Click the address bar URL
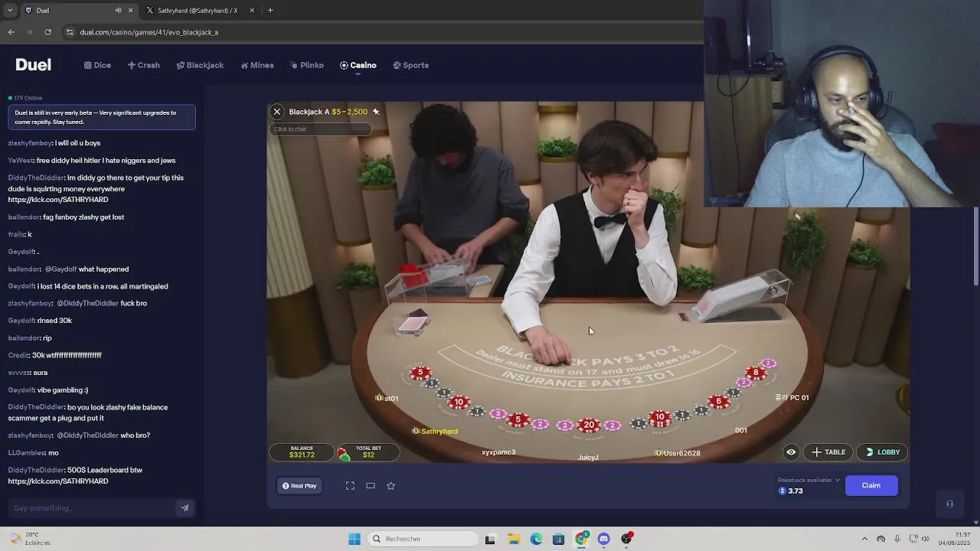 pyautogui.click(x=149, y=32)
